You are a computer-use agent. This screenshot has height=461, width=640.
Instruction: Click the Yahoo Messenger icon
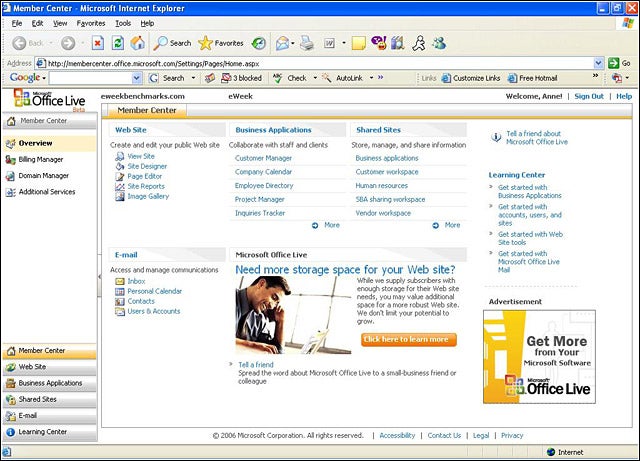point(379,43)
